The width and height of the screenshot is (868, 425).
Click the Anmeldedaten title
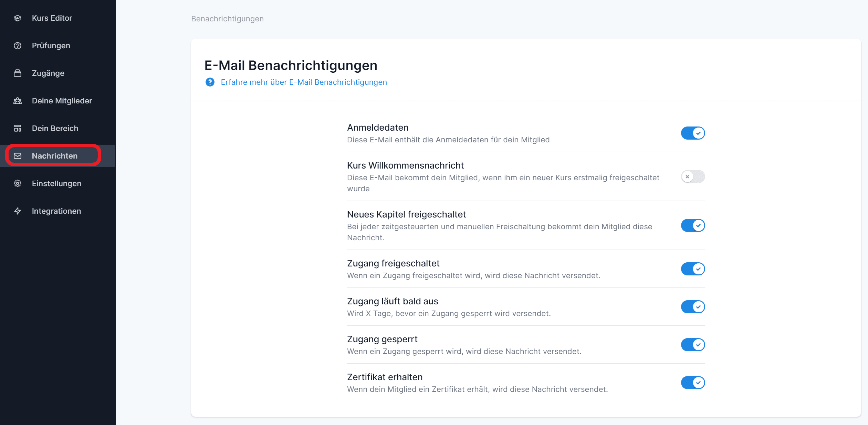click(x=378, y=128)
